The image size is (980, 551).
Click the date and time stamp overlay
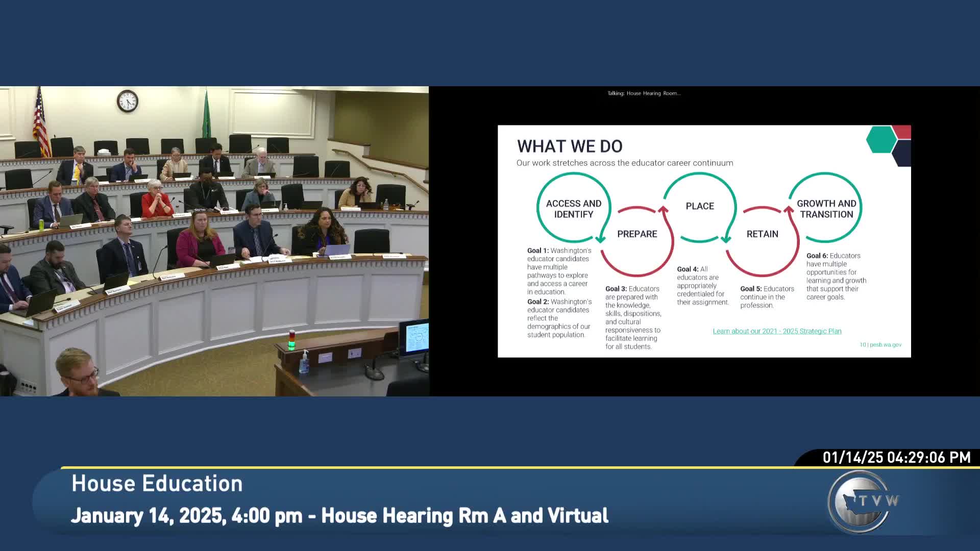point(896,457)
